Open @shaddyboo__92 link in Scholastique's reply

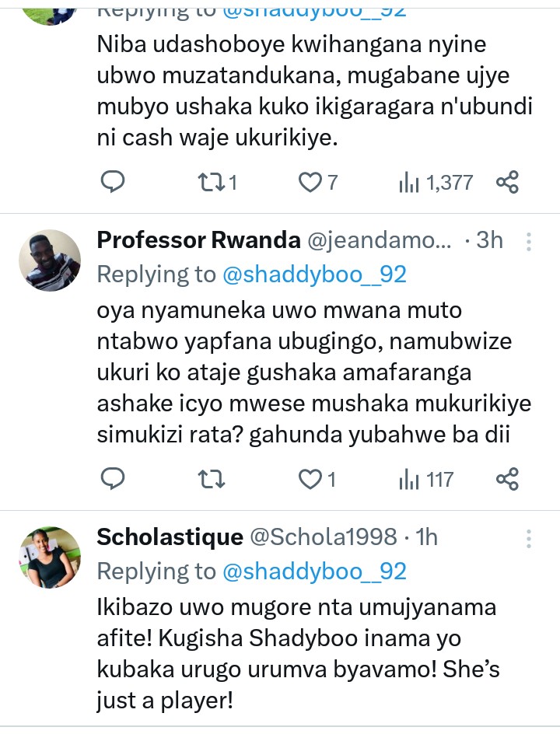click(314, 571)
